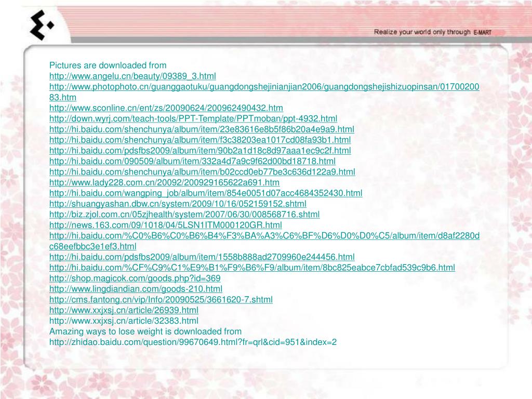Screen dimensions: 532x399
Task: Open baidu %C0%B6%C0%B6 album link
Action: 264,241
